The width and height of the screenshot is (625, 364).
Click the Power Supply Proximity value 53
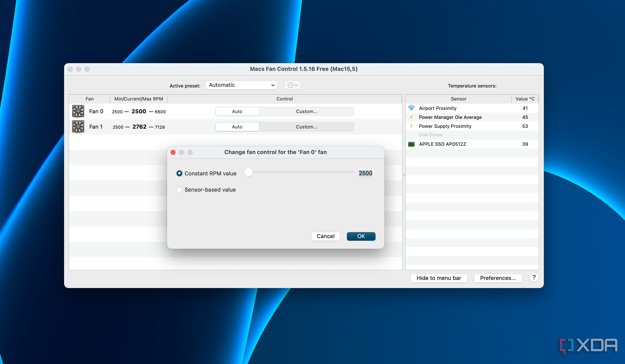525,126
